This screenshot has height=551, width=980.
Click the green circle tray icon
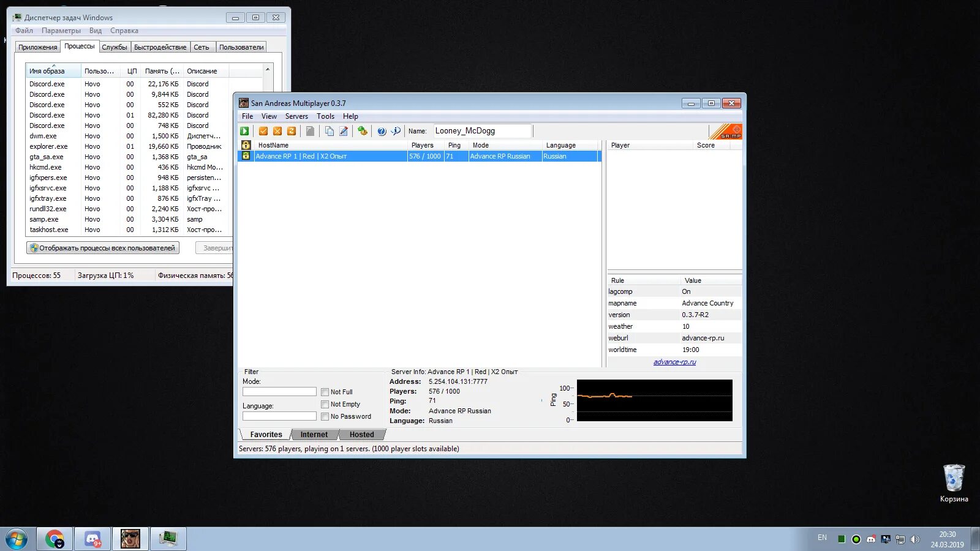(856, 539)
